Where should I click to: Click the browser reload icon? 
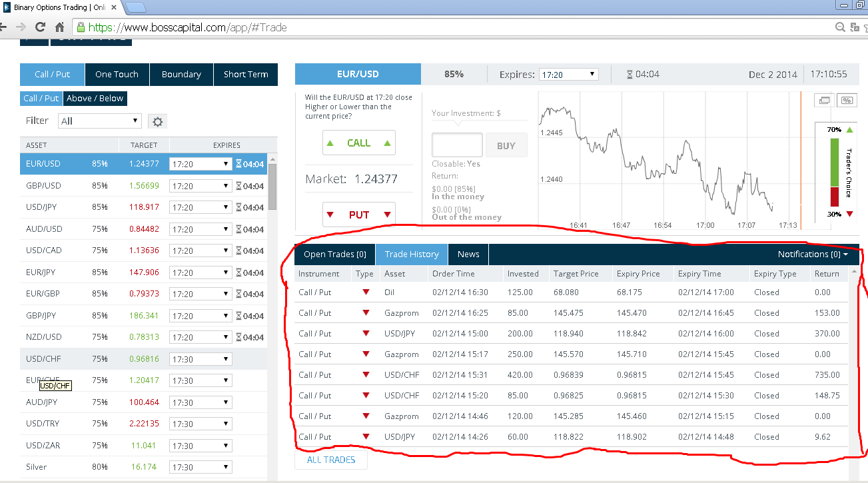click(40, 27)
